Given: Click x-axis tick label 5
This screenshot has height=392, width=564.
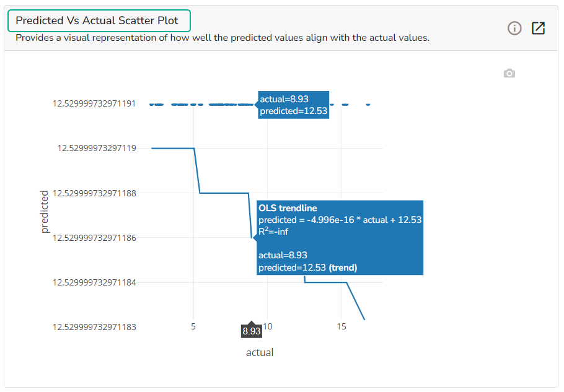Looking at the screenshot, I should coord(193,326).
